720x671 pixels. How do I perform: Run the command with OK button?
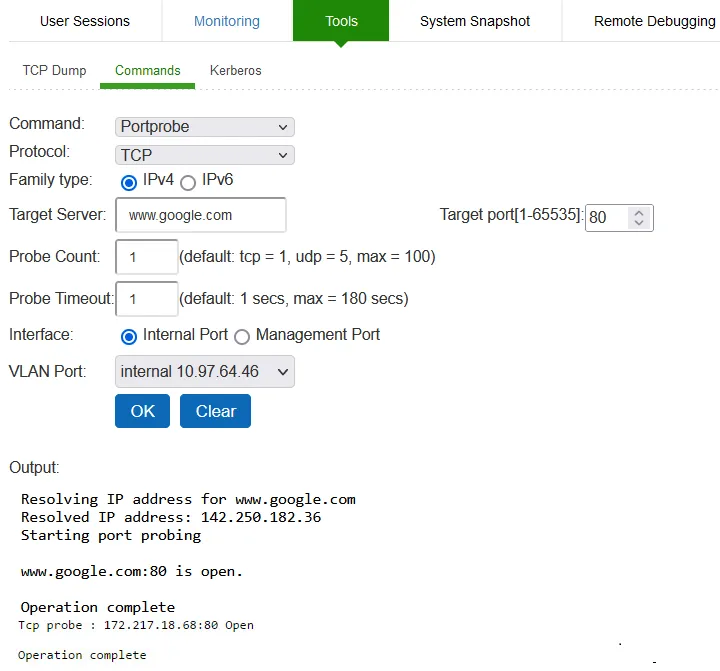click(x=142, y=411)
